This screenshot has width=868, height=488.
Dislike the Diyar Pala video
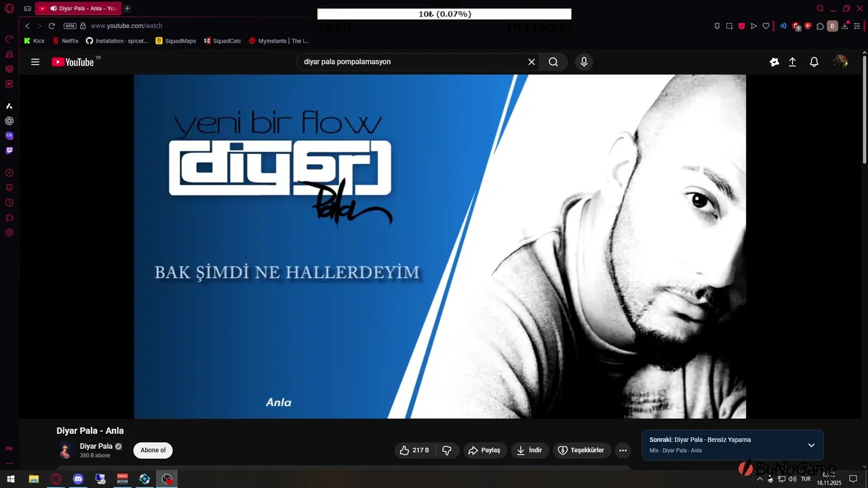tap(447, 450)
